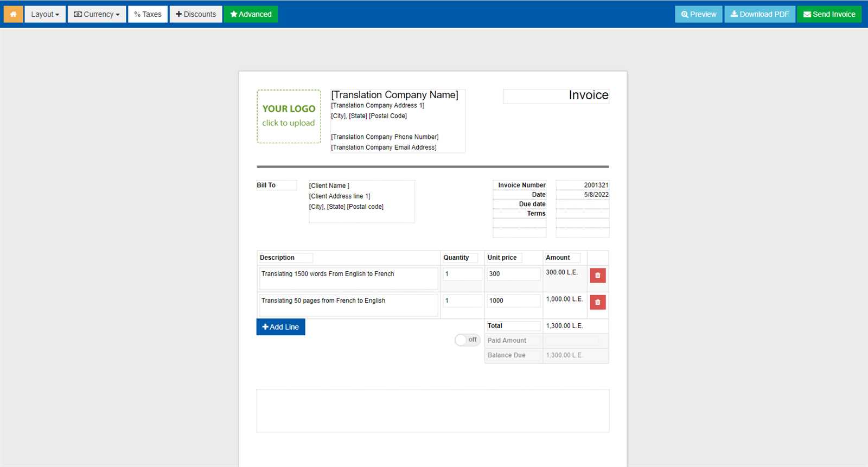Click the 300.00 L.E. amount cell
The width and height of the screenshot is (868, 467).
click(x=562, y=272)
